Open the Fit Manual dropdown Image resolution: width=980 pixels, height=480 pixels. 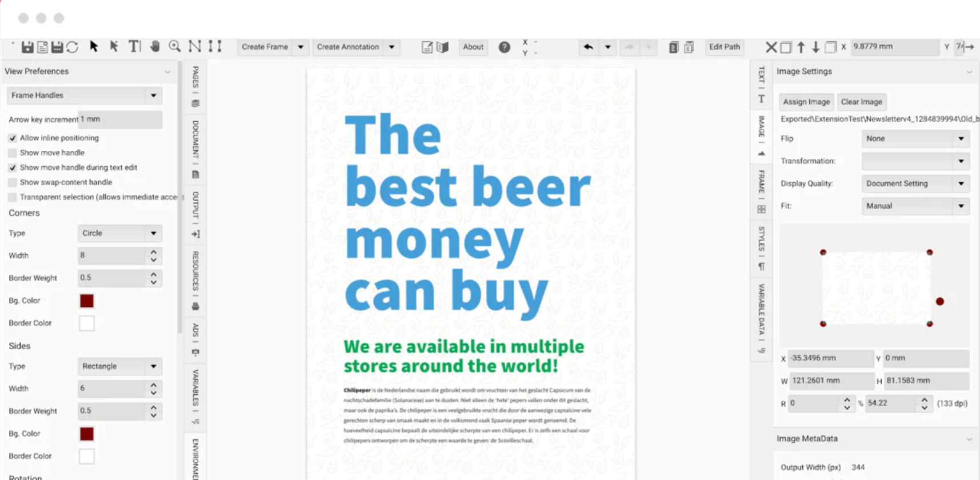pos(915,206)
